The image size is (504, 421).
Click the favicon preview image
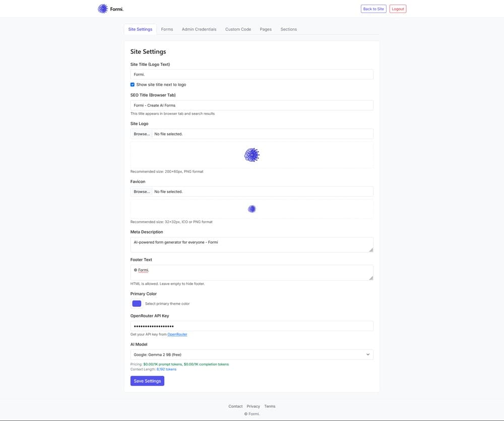(251, 209)
